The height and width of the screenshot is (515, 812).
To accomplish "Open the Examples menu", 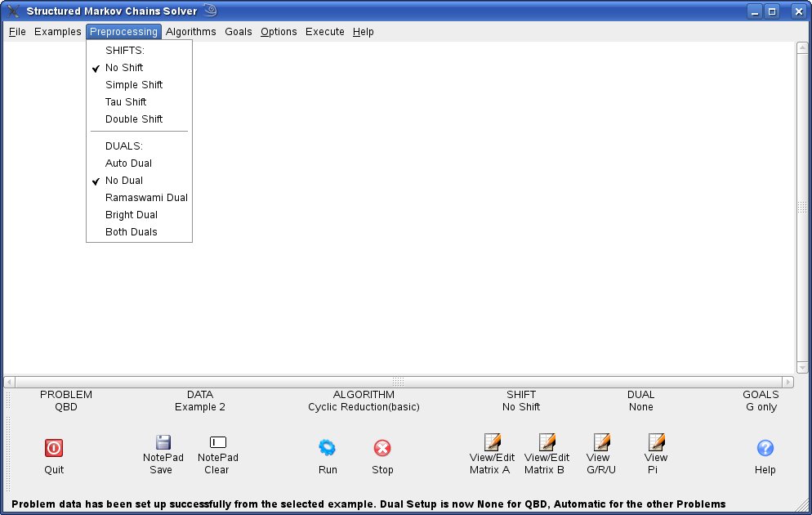I will click(x=57, y=32).
